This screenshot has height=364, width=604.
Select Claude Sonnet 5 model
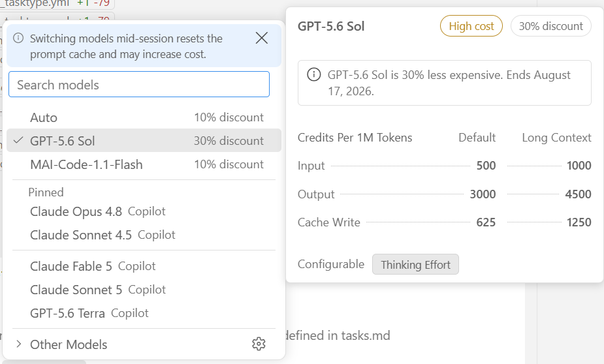(x=144, y=290)
